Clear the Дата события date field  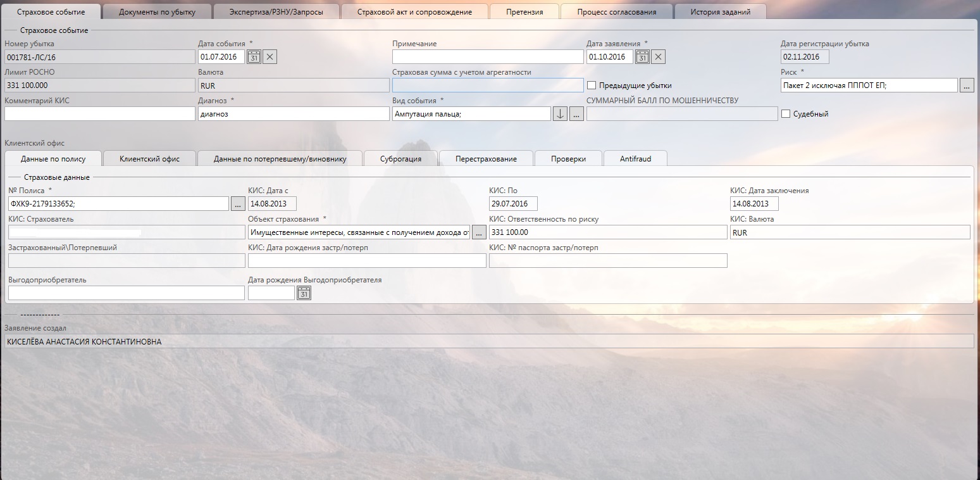270,57
